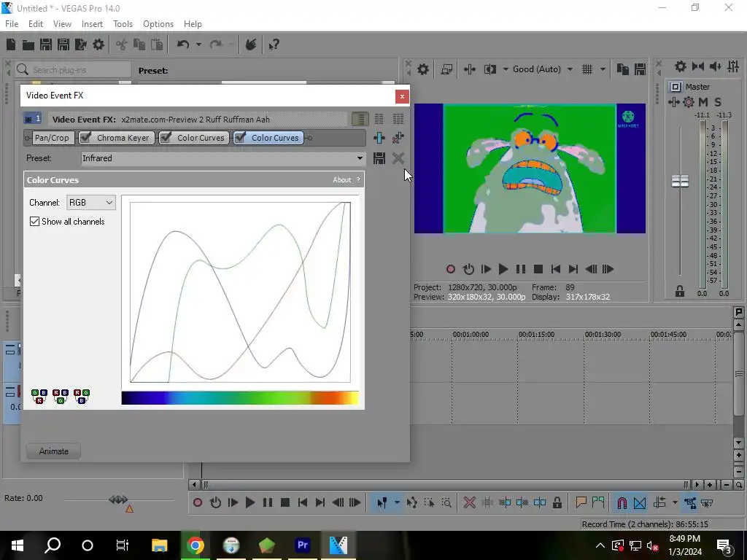The image size is (747, 560).
Task: Mute the Master bus with M
Action: [703, 102]
